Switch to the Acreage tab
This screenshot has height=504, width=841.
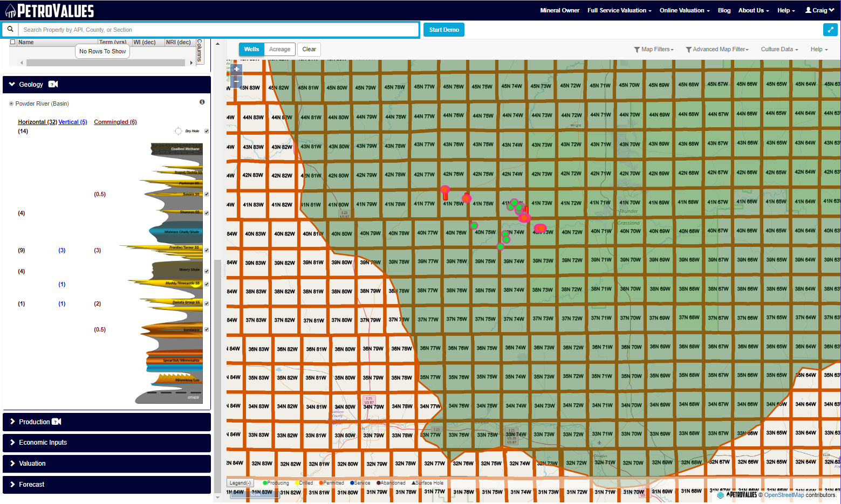coord(279,49)
